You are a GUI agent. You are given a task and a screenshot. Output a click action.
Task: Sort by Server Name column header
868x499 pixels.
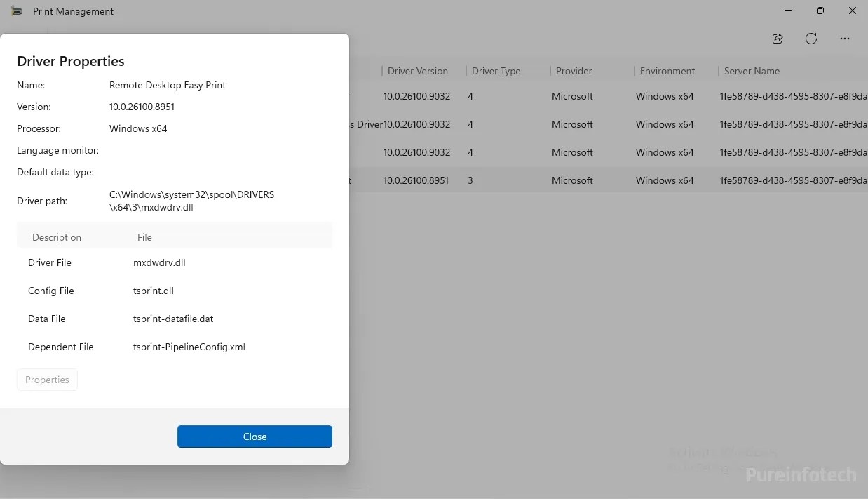pyautogui.click(x=752, y=71)
